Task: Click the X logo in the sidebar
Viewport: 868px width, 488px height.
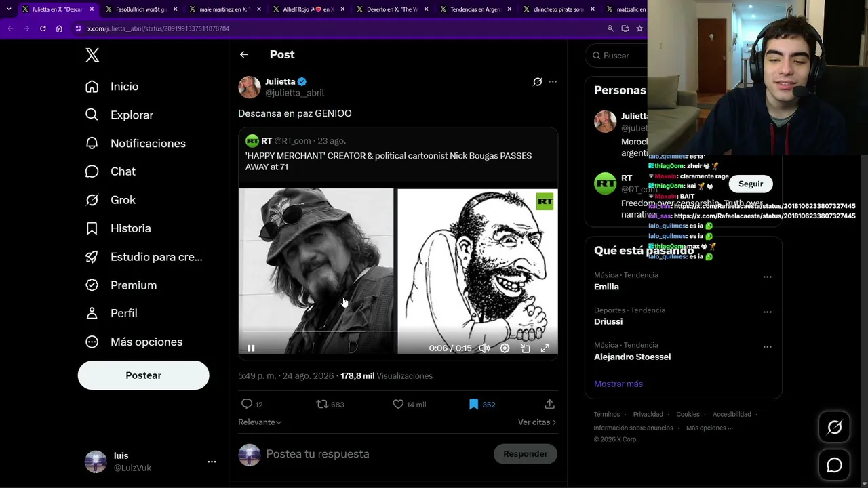Action: tap(92, 56)
